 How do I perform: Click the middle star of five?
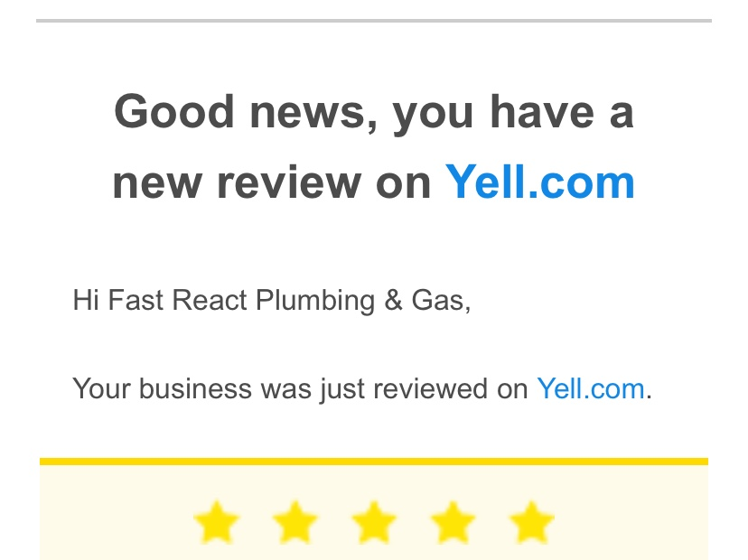[x=373, y=522]
